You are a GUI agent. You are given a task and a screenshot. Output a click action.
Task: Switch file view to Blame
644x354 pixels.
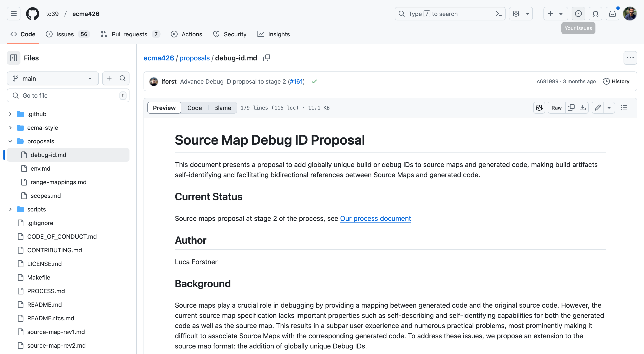point(222,108)
